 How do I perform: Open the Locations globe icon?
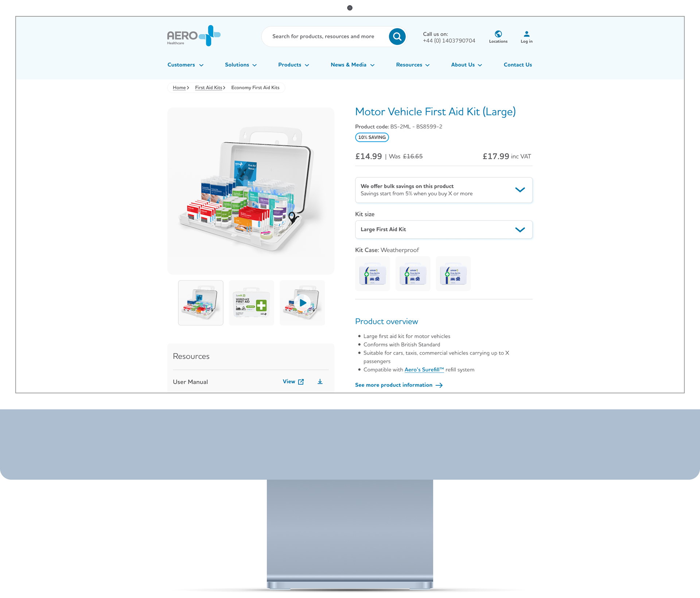(498, 37)
